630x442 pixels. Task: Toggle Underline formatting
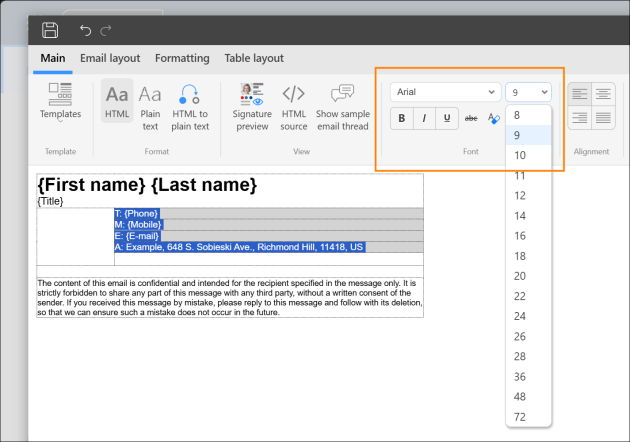(x=447, y=118)
